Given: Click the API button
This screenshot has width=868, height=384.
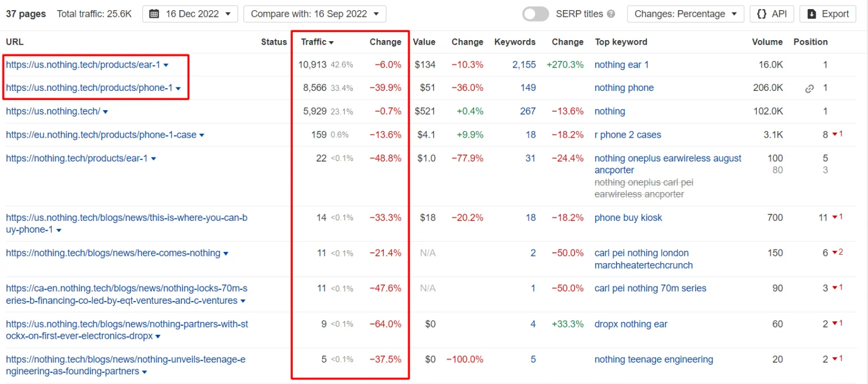Looking at the screenshot, I should (772, 14).
